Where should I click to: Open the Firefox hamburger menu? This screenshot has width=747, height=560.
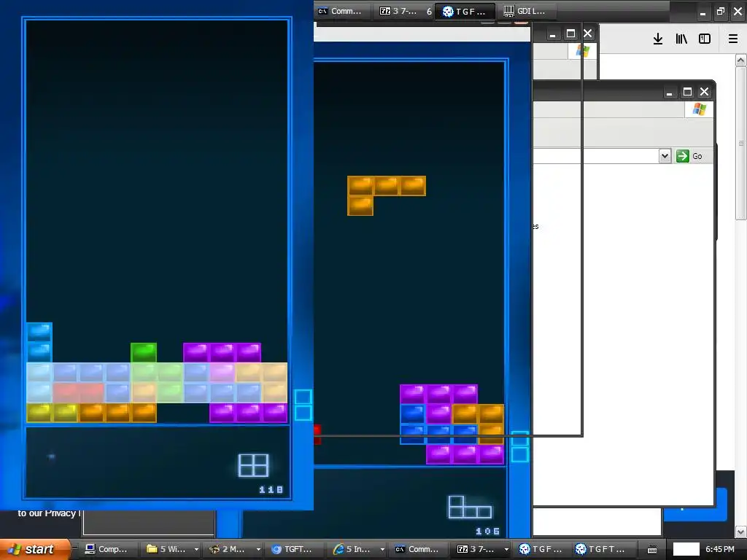733,39
